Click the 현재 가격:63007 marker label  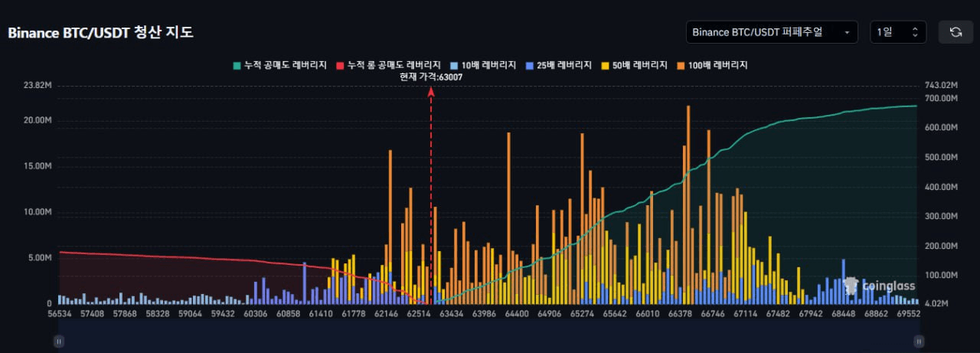tap(431, 77)
